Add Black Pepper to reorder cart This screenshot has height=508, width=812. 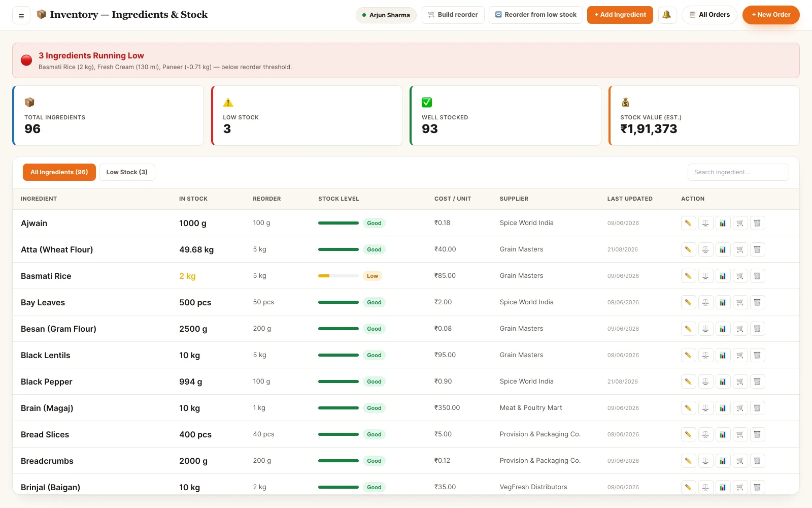click(x=740, y=382)
